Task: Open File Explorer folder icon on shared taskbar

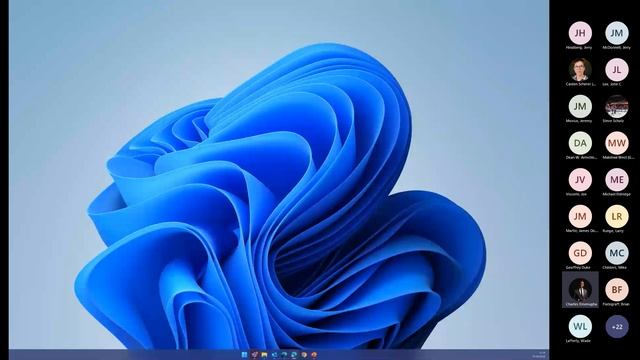Action: pyautogui.click(x=264, y=355)
